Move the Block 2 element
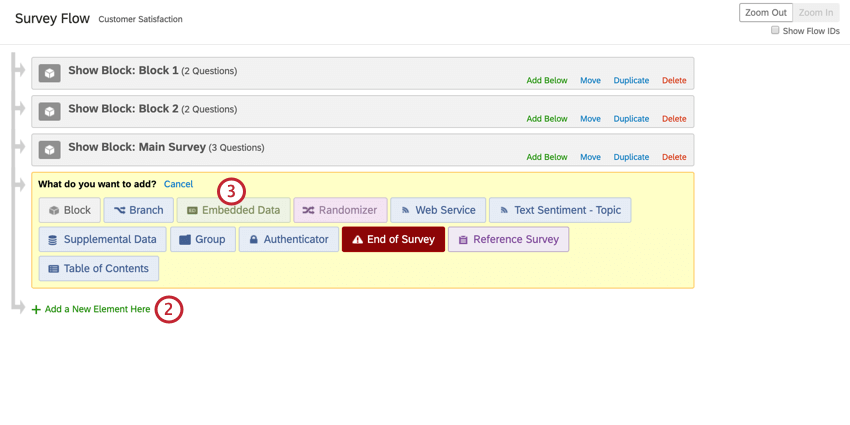This screenshot has height=425, width=850. pos(590,119)
